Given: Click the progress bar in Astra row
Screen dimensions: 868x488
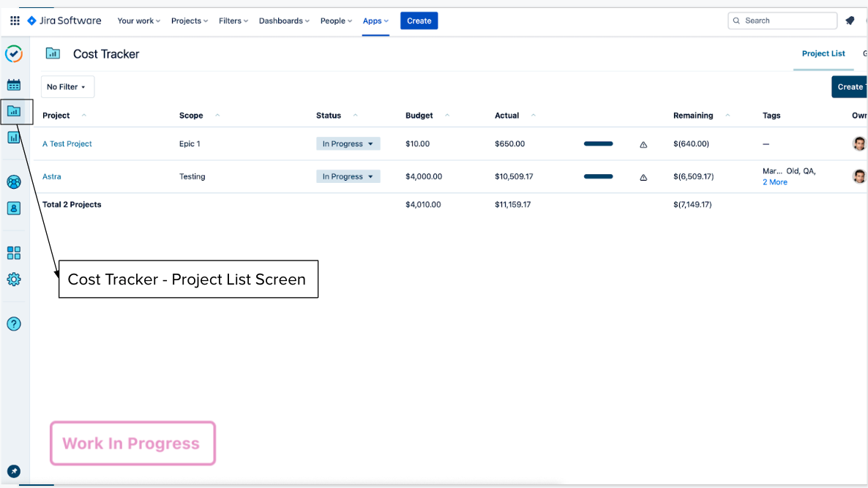Looking at the screenshot, I should [x=598, y=176].
